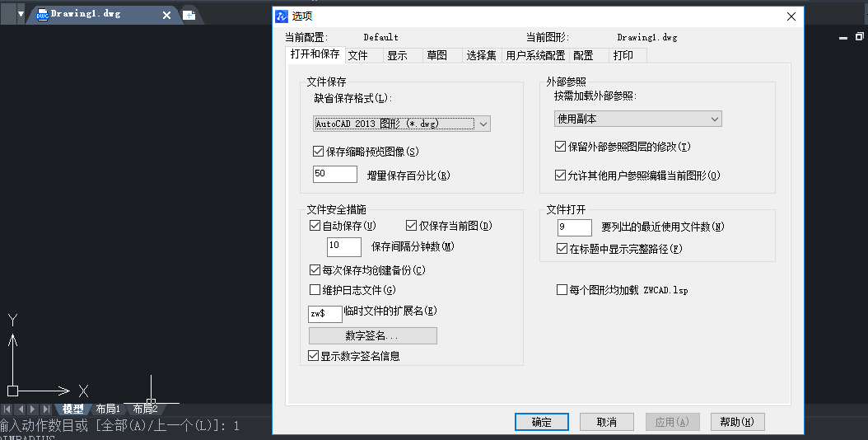Click the next layout tab arrow
The width and height of the screenshot is (868, 440).
(x=33, y=409)
